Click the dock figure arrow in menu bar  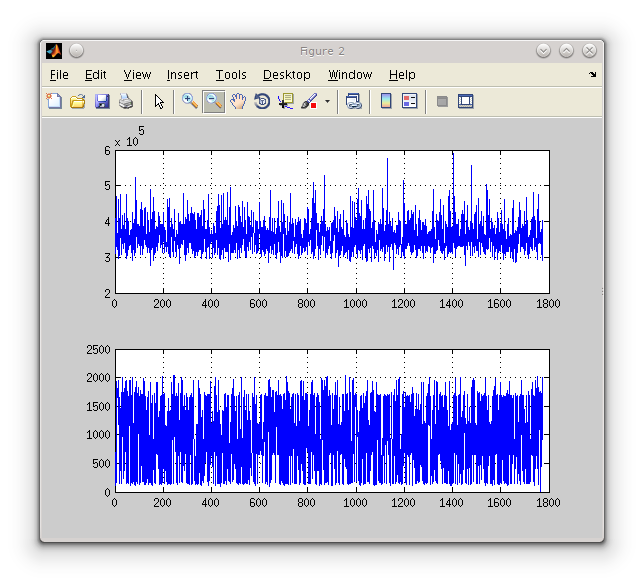click(x=592, y=75)
